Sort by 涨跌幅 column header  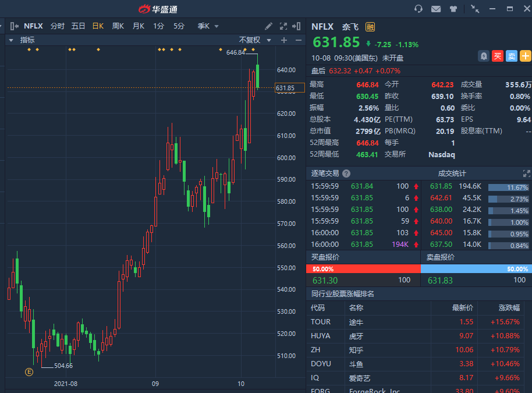coord(509,308)
